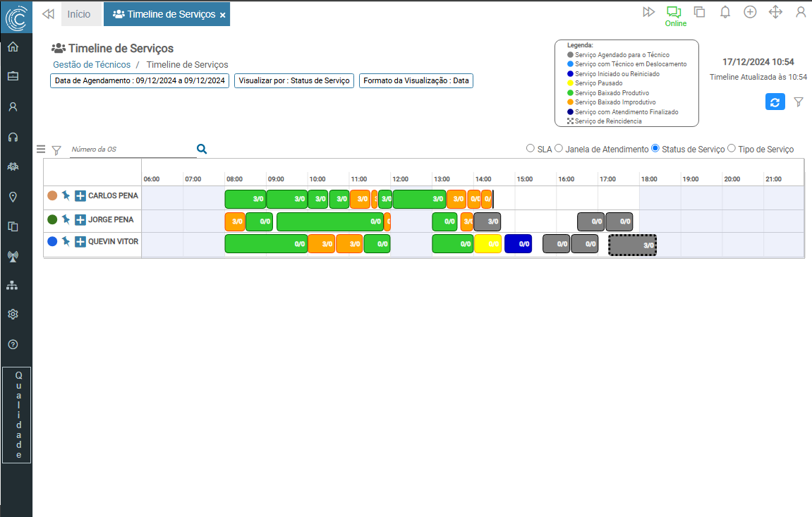Open the Online chat status icon
The width and height of the screenshot is (812, 517).
(674, 12)
